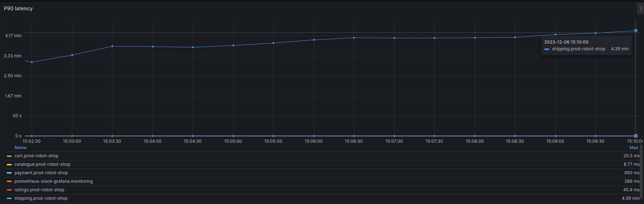Click the highlighted 15:10:00 shipping data point
644x204 pixels.
pyautogui.click(x=635, y=30)
